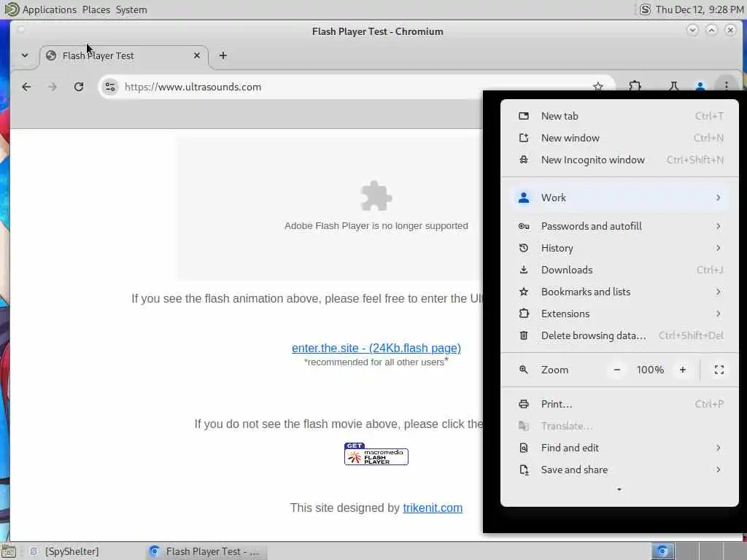Open site information icon in address bar

click(110, 87)
